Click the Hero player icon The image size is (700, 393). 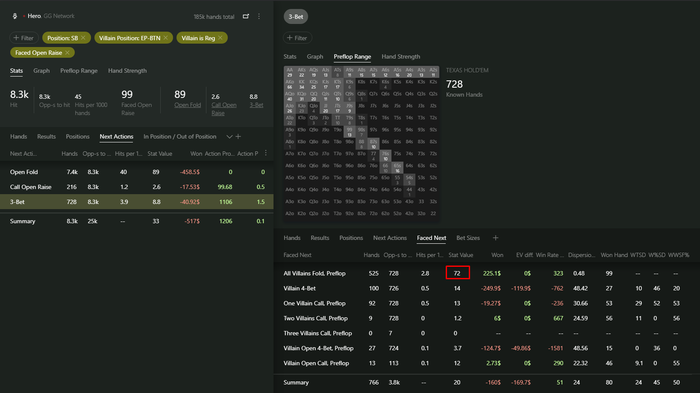[x=15, y=16]
